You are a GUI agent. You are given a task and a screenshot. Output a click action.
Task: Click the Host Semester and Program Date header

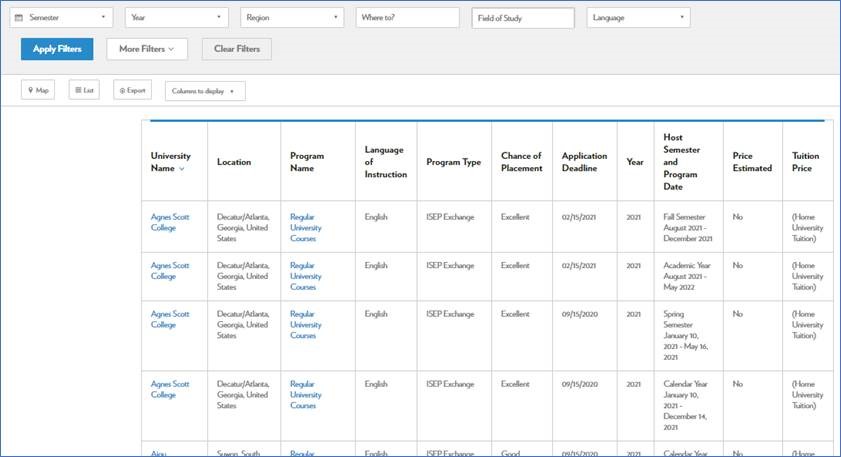pos(682,162)
